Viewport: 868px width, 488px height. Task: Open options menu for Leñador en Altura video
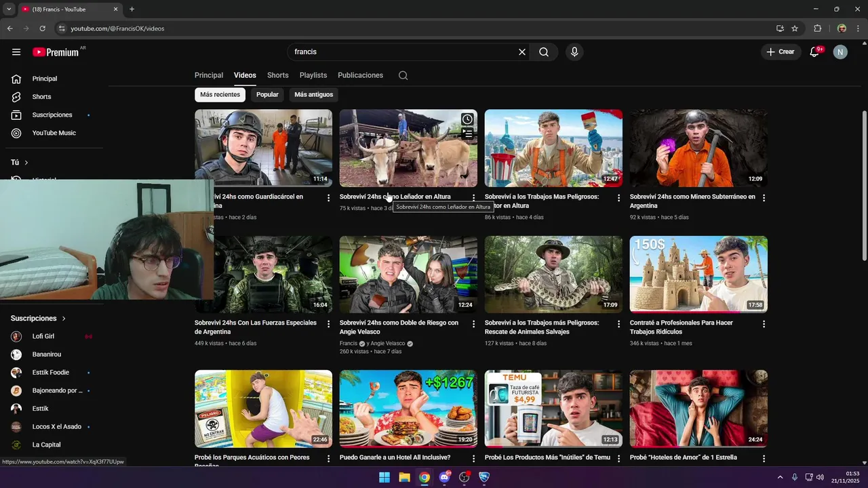click(x=473, y=198)
